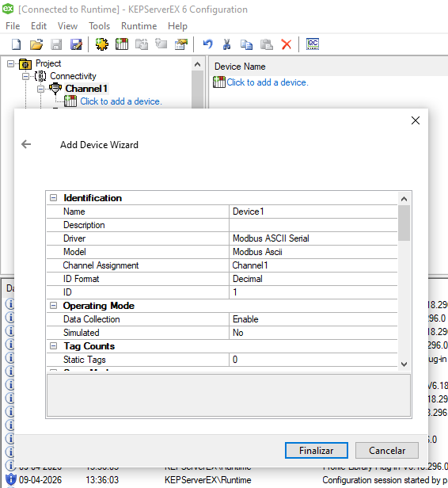This screenshot has width=448, height=488.
Task: Open the Simulated No dropdown
Action: 313,333
